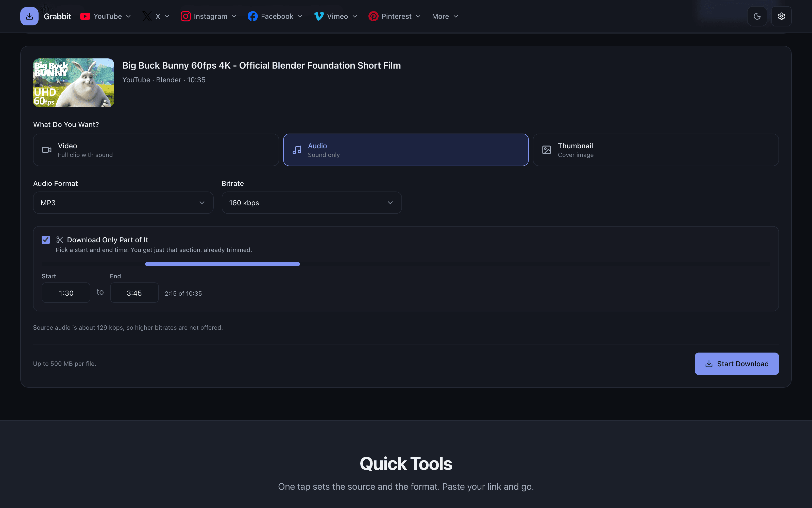
Task: Click the Grabbit download logo icon
Action: [x=29, y=16]
